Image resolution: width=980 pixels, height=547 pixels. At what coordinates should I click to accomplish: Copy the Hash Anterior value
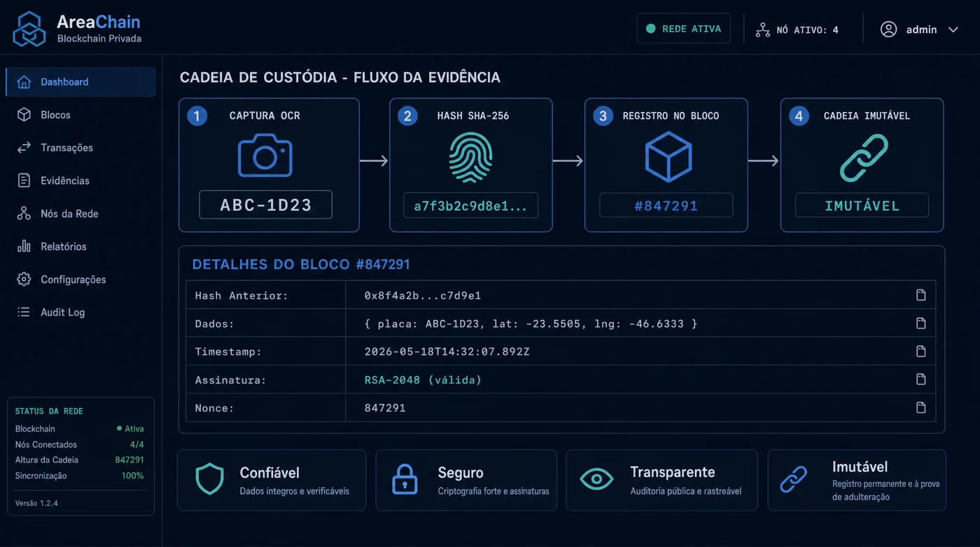(921, 295)
